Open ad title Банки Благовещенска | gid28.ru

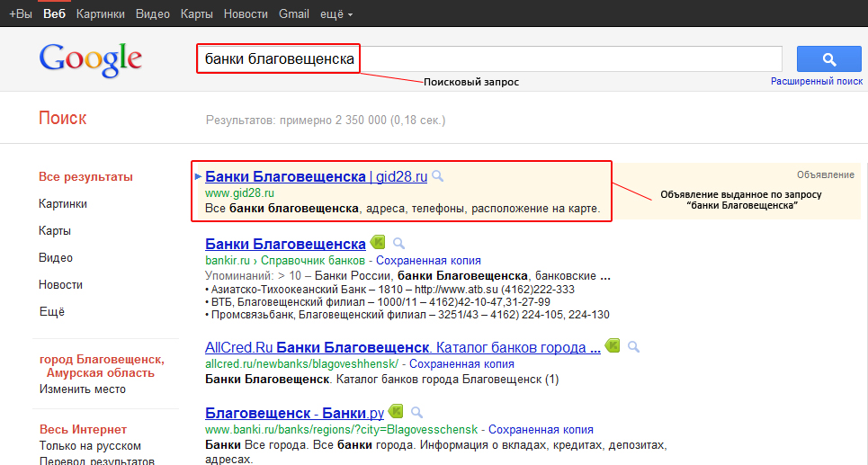[x=316, y=176]
